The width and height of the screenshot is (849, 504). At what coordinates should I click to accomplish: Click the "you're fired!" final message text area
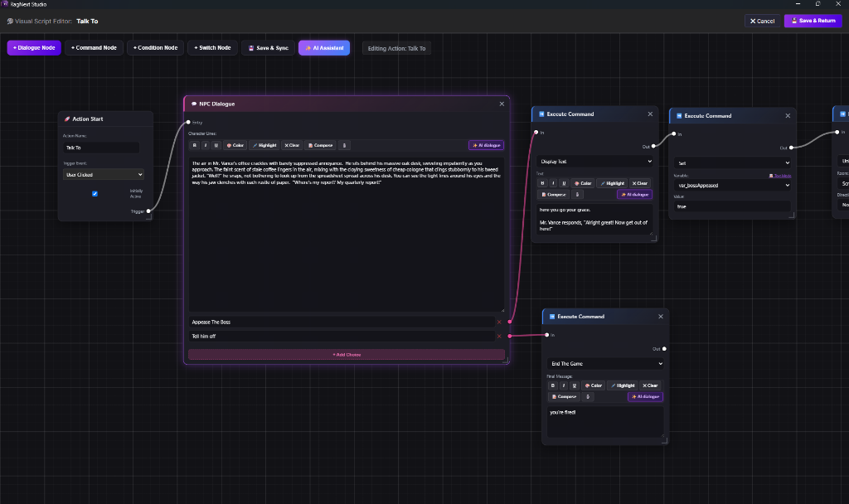[x=605, y=422]
